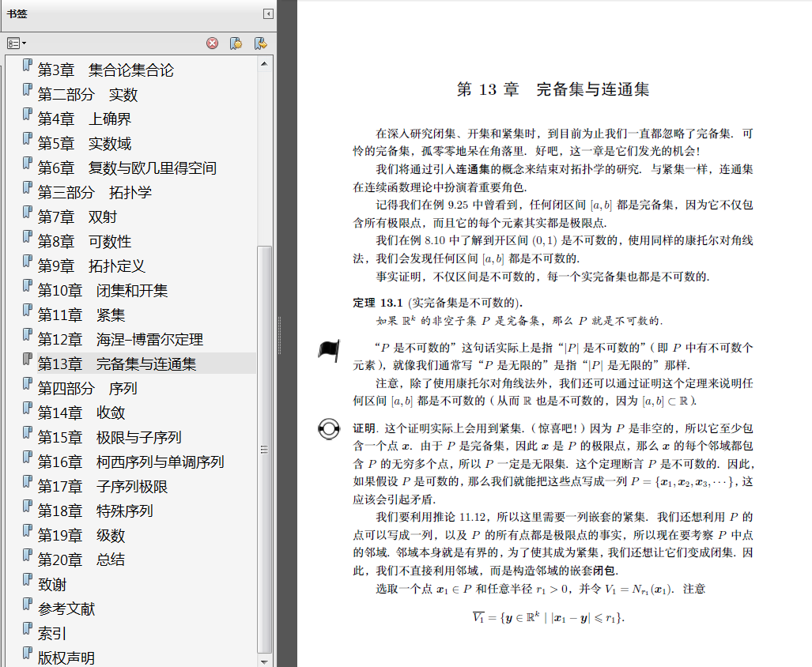The width and height of the screenshot is (812, 667).
Task: Open bookmark 第9章 拓扑定义
Action: [91, 266]
